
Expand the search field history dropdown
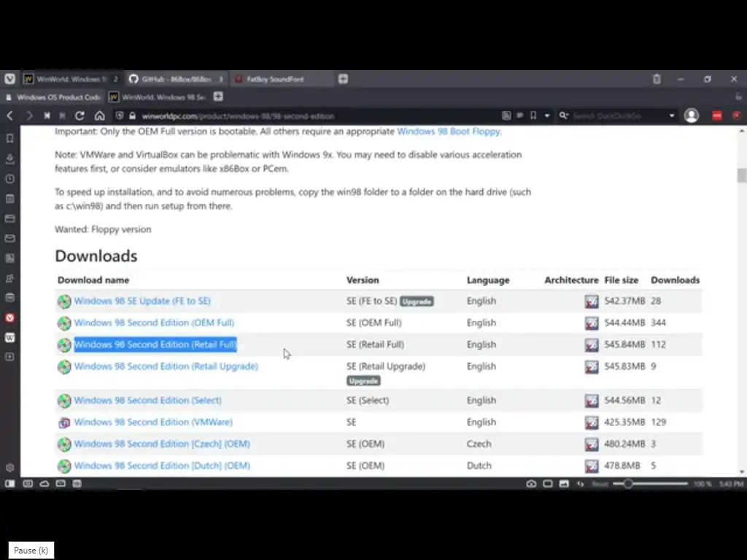point(672,116)
